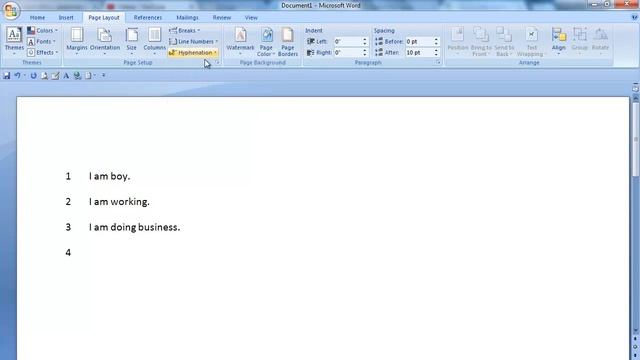Screen dimensions: 640x360
Task: Open the theme Effects dropdown
Action: point(42,53)
